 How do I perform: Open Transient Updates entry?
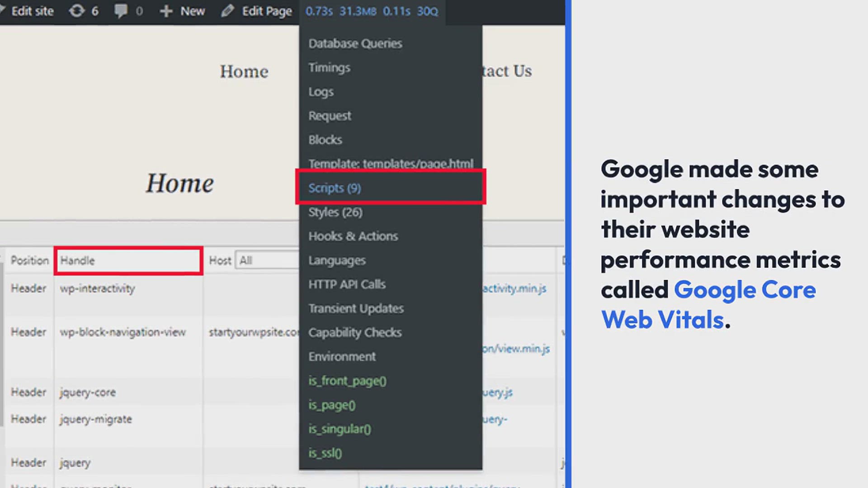click(356, 308)
